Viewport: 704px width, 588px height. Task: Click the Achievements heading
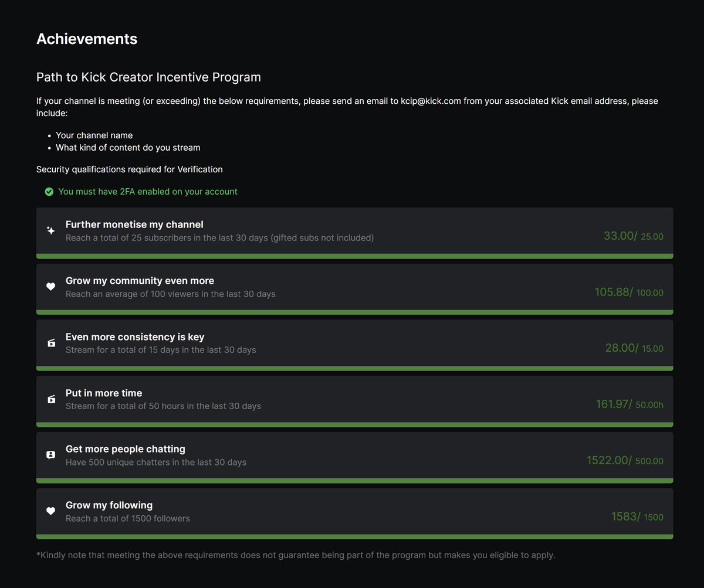87,39
